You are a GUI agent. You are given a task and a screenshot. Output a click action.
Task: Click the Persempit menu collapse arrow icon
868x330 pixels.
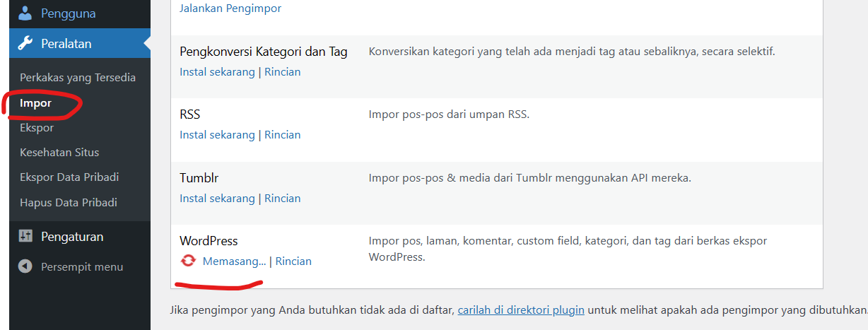25,266
